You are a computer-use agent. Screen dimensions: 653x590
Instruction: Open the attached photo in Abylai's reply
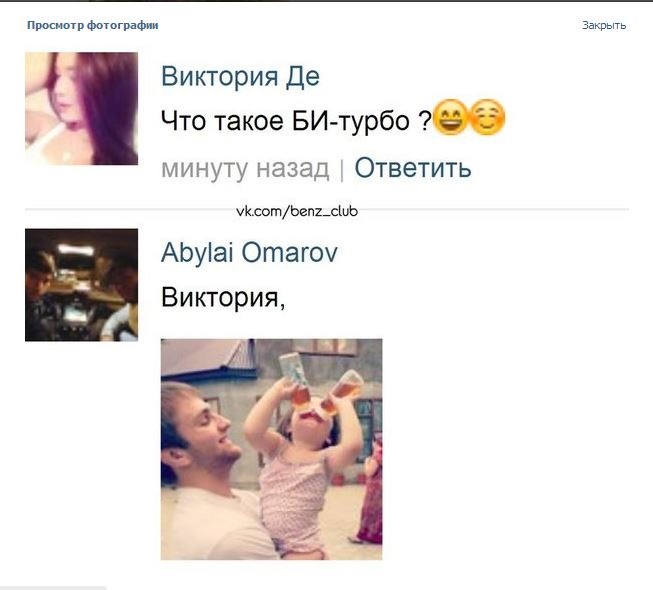pyautogui.click(x=272, y=449)
